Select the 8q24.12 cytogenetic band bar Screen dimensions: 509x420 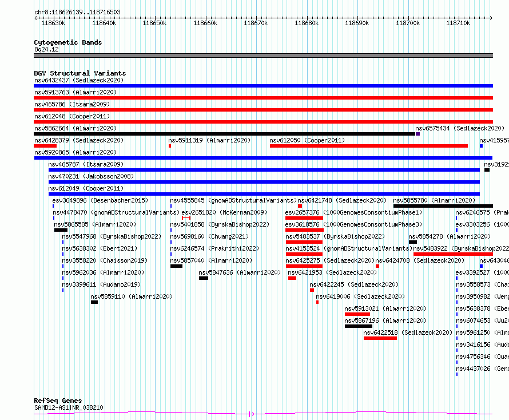[263, 56]
